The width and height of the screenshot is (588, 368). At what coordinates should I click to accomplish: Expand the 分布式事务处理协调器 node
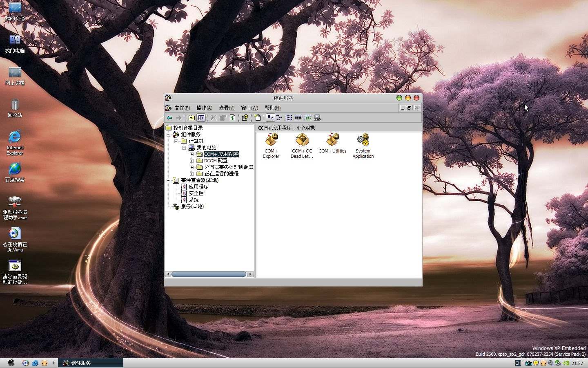[x=192, y=167]
